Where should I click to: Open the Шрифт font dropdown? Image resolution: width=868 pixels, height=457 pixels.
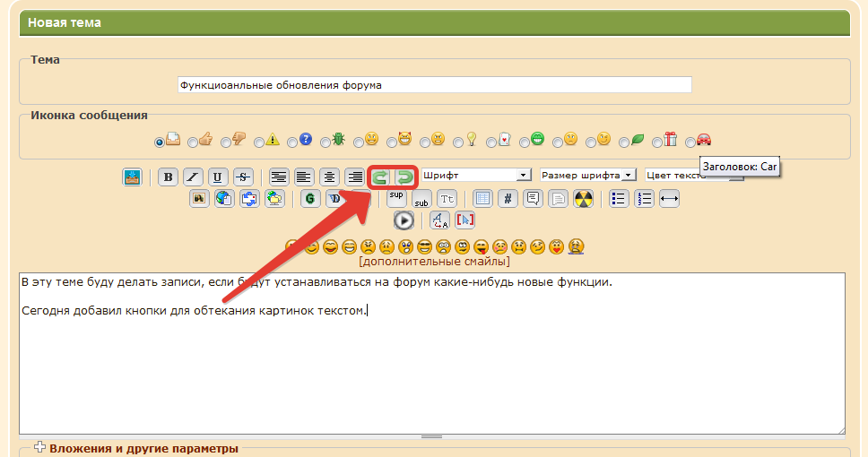(477, 175)
